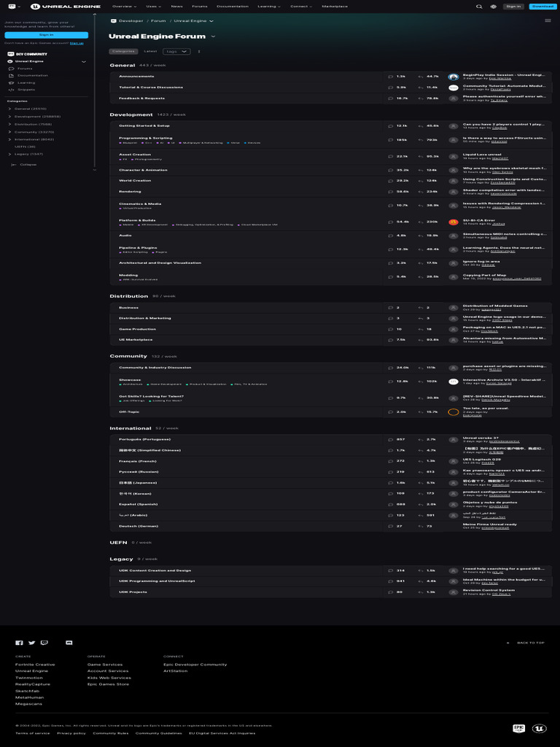Open UE Marketplace category
This screenshot has height=747, width=560.
click(x=136, y=340)
